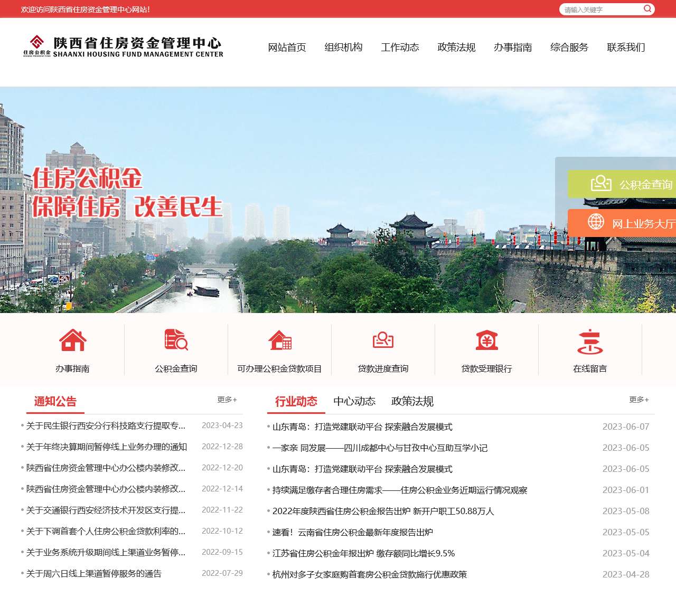Viewport: 676px width, 616px height.
Task: Open notice 关于业务系统升级期间线上渠道业务暂停...
Action: (106, 552)
